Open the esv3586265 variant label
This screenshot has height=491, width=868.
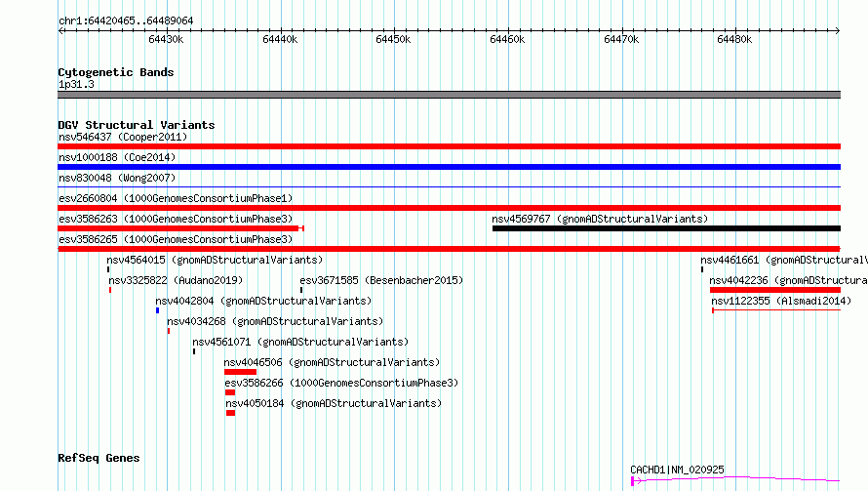click(x=176, y=239)
